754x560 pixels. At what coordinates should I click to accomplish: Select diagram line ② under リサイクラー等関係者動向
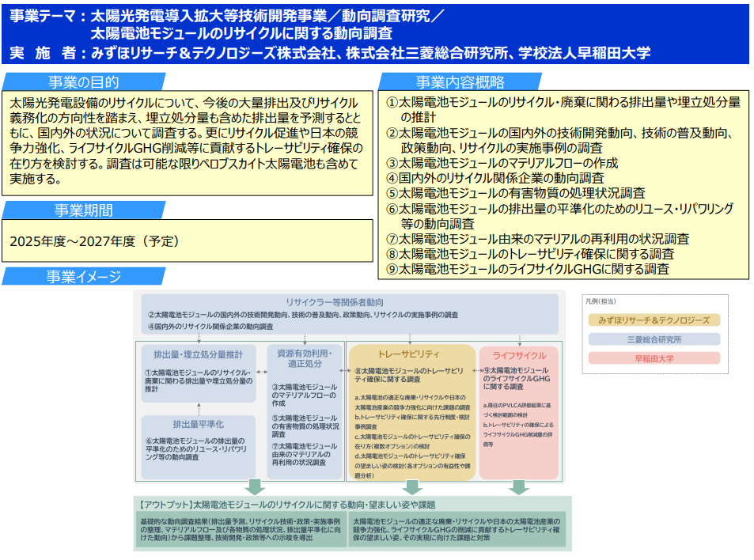tap(303, 315)
